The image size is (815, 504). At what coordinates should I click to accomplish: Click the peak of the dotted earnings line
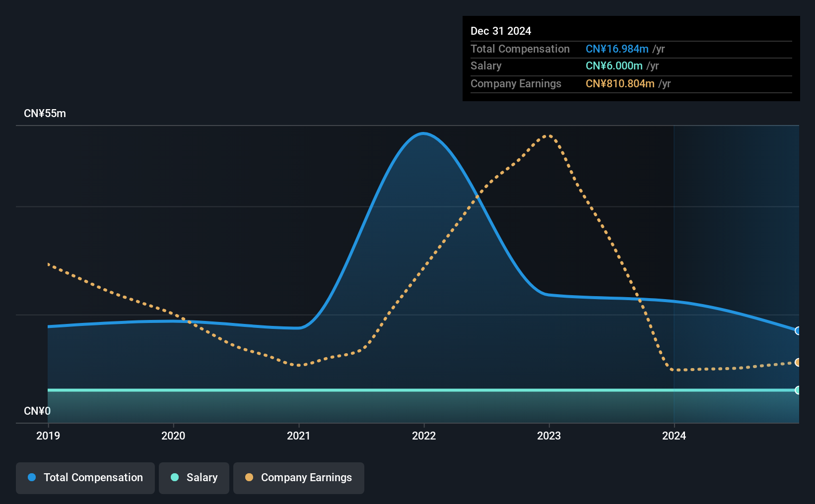tap(548, 135)
